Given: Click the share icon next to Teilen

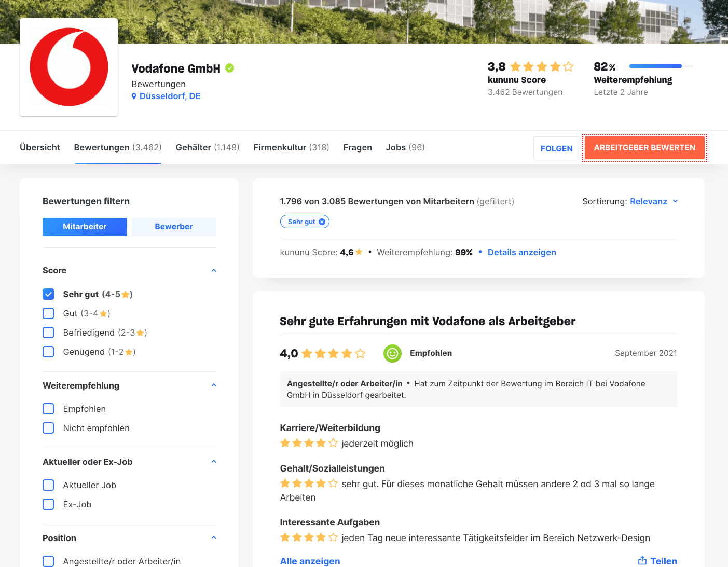Looking at the screenshot, I should [642, 561].
